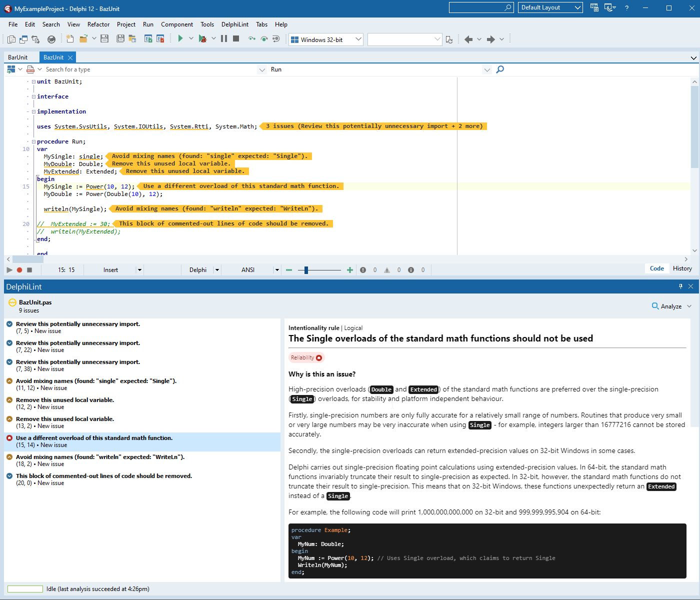This screenshot has width=700, height=600.
Task: Click the desktop layout save icon in title bar
Action: [594, 7]
